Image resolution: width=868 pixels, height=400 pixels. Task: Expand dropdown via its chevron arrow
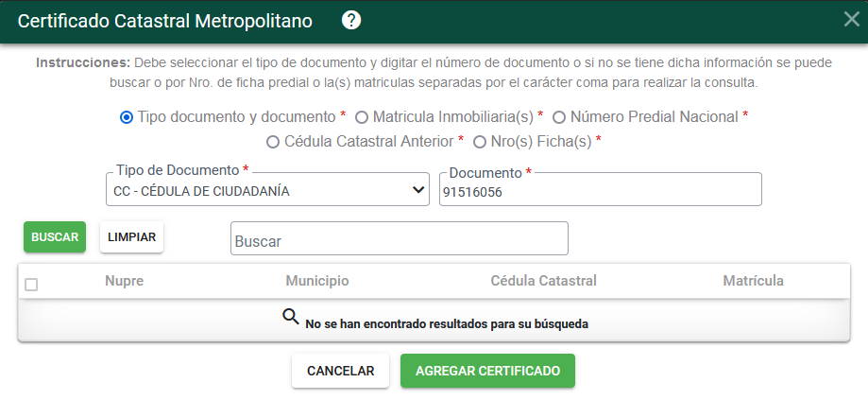pos(419,190)
